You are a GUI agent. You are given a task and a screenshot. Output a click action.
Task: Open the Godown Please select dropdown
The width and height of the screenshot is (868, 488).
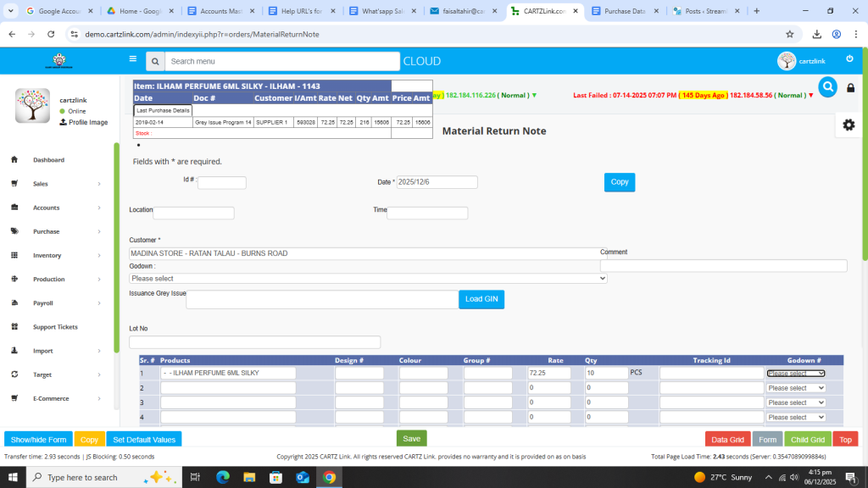pos(368,278)
